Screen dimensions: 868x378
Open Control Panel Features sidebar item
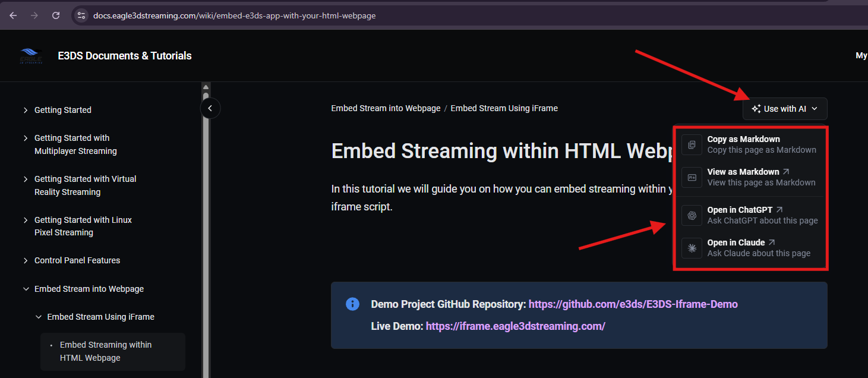77,260
